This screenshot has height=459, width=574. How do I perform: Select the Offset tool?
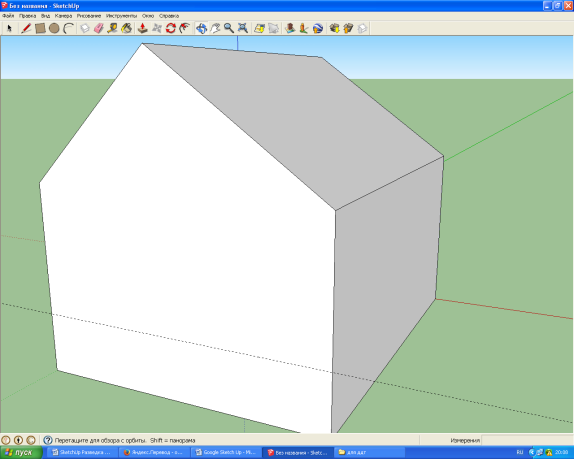[185, 28]
